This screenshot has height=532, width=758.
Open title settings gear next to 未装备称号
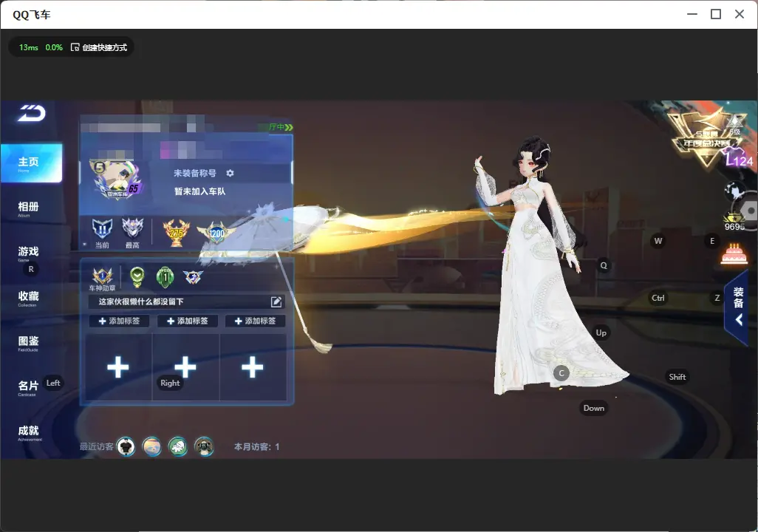pyautogui.click(x=230, y=173)
